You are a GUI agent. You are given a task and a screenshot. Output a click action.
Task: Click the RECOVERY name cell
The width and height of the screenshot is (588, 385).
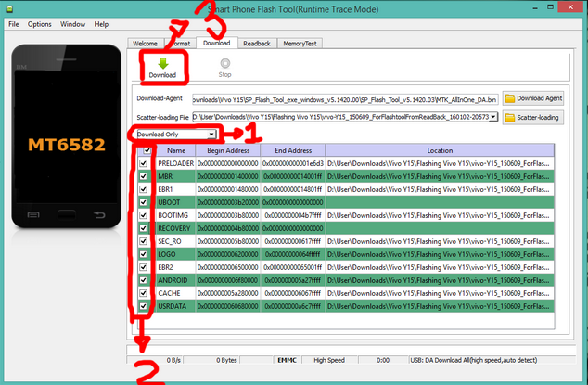pos(175,228)
